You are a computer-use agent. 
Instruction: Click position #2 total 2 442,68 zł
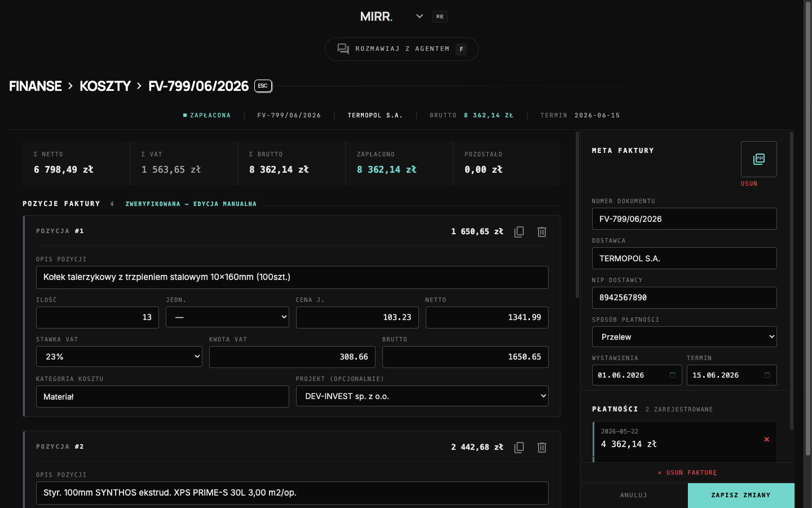[477, 447]
